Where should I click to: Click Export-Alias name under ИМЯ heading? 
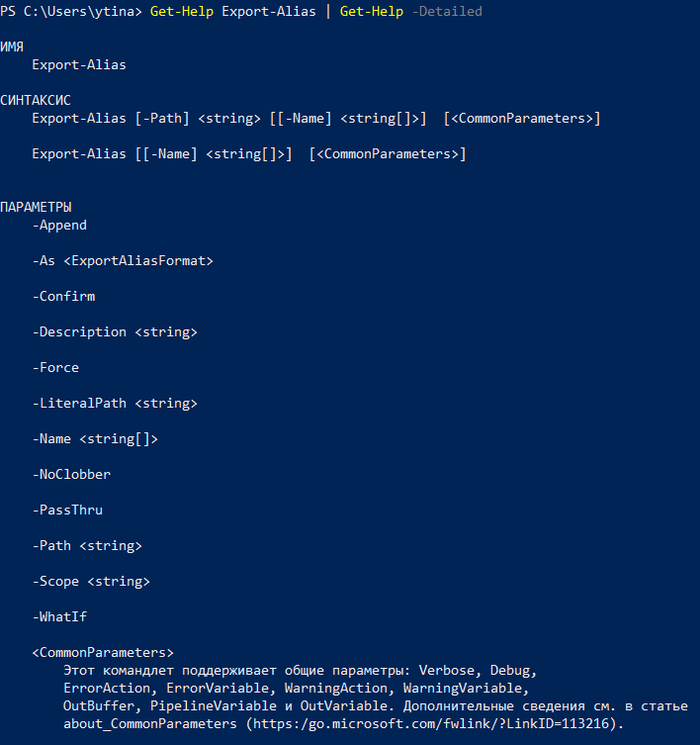click(x=79, y=64)
